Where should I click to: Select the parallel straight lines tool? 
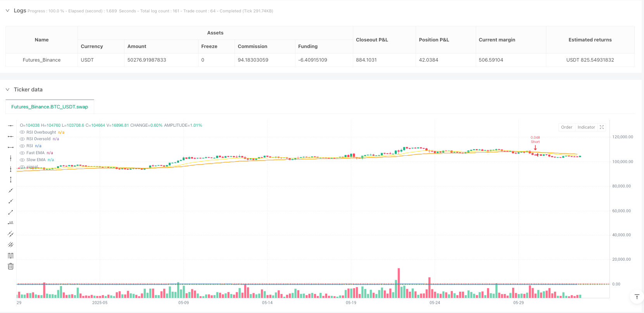(11, 245)
